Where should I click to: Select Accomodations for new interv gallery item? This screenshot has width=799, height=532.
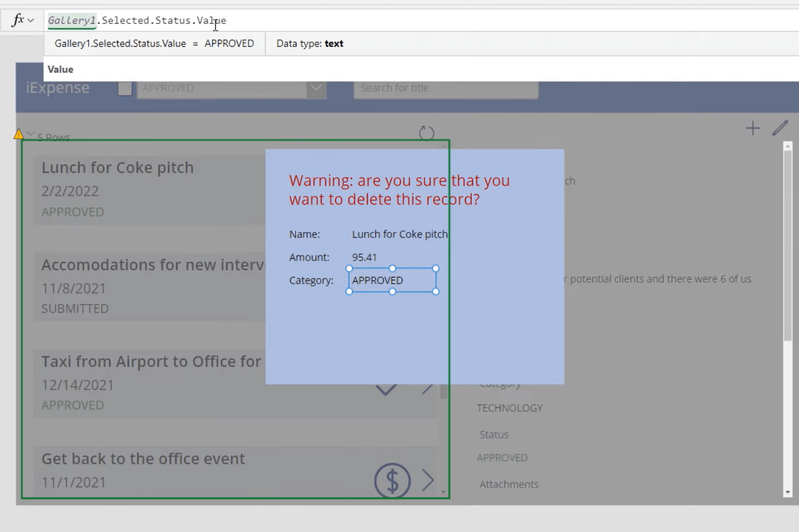tap(150, 287)
